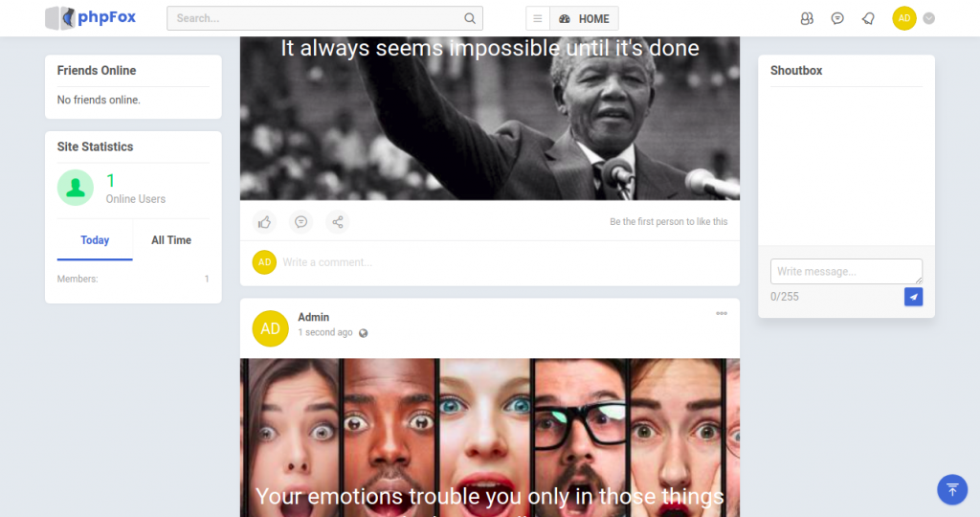Open the hamburger menu beside HOME
This screenshot has height=517, width=980.
point(538,19)
